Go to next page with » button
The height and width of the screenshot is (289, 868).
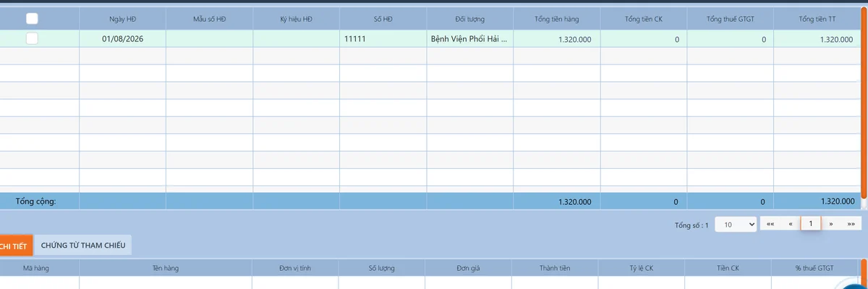(831, 225)
